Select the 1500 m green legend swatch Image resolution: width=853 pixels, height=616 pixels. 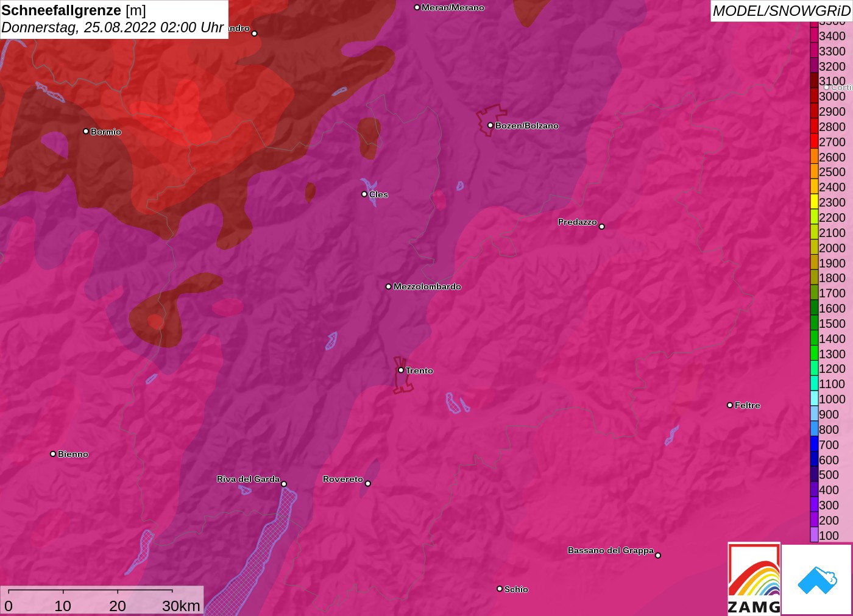[814, 324]
